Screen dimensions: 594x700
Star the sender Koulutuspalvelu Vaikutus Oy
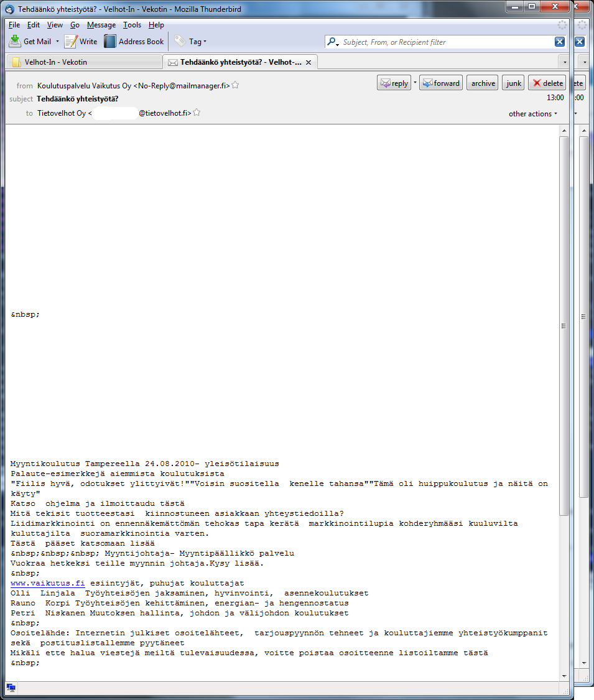235,85
